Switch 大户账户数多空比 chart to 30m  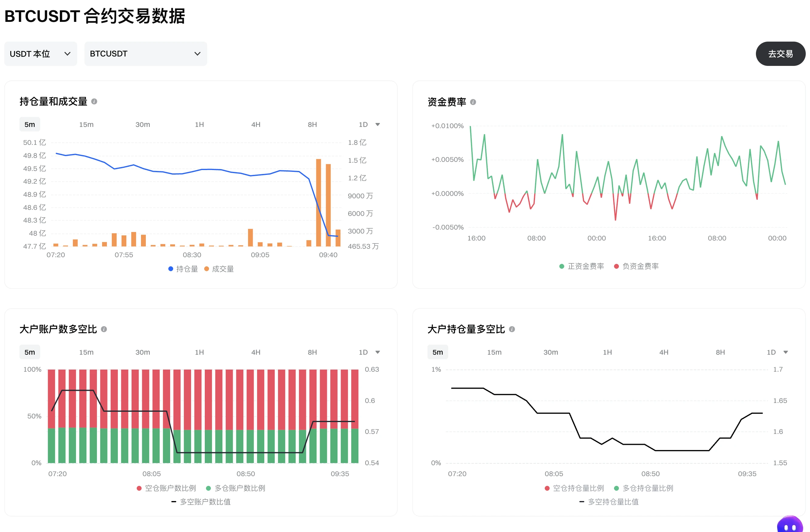click(142, 352)
